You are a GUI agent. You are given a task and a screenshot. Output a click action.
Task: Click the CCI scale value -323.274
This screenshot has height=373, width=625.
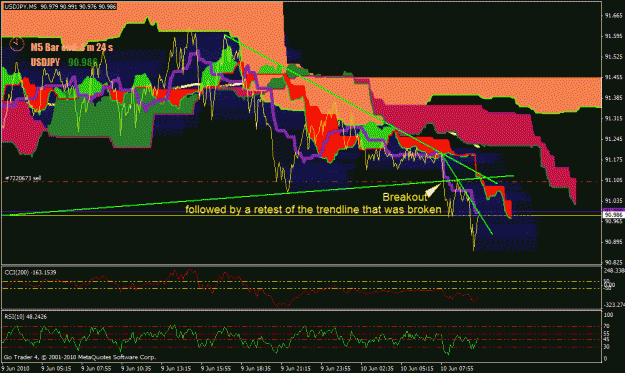click(x=614, y=305)
